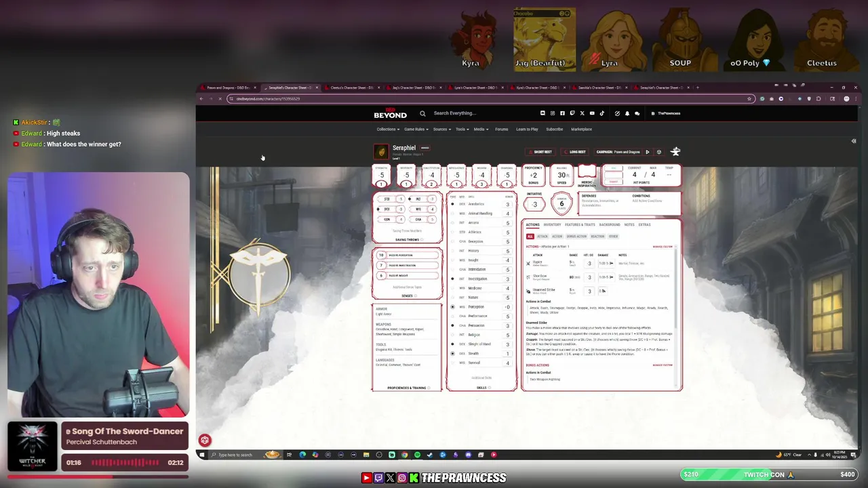
Task: Toggle Acrobatics proficiency dot
Action: pyautogui.click(x=453, y=204)
